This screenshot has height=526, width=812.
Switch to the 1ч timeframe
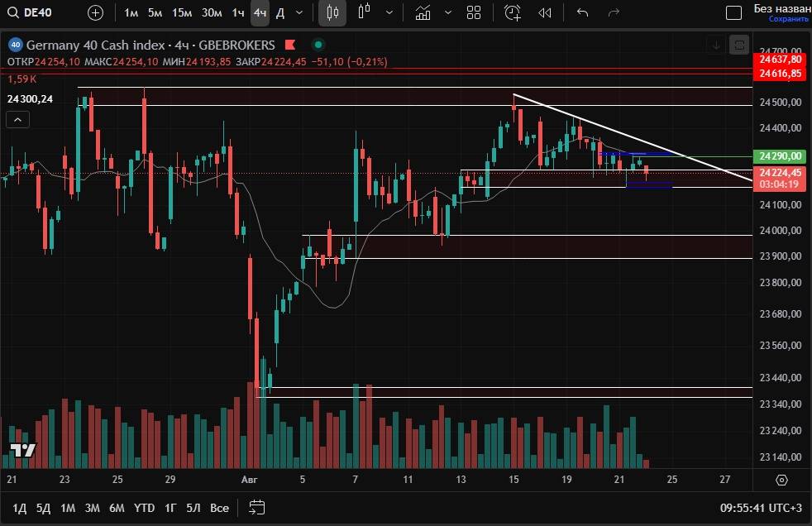click(238, 12)
